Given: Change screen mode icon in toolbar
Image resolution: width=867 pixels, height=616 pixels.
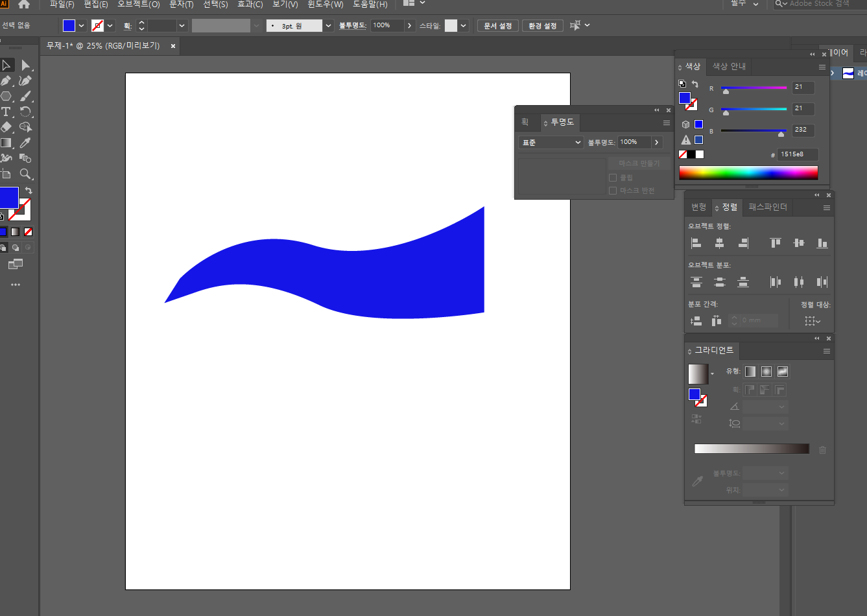Looking at the screenshot, I should click(16, 264).
